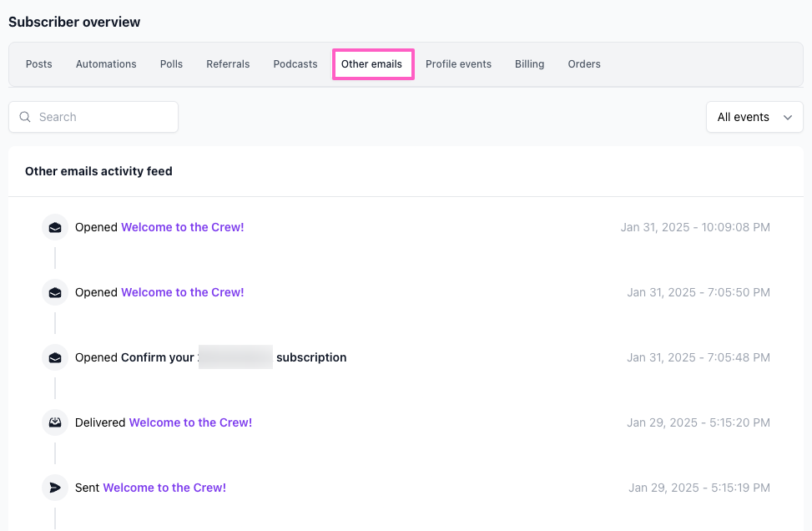Click the Jan 29, 2025 - 5:15:19 PM timestamp

(x=699, y=488)
